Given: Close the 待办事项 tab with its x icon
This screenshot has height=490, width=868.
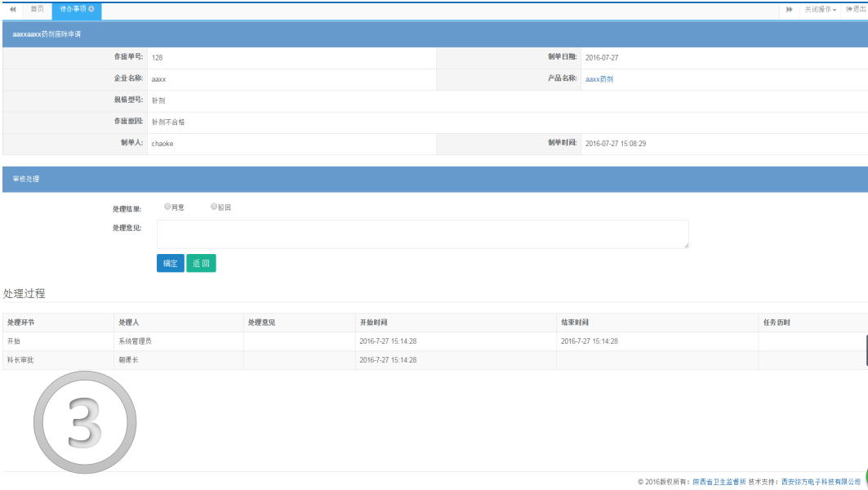Looking at the screenshot, I should click(x=91, y=9).
